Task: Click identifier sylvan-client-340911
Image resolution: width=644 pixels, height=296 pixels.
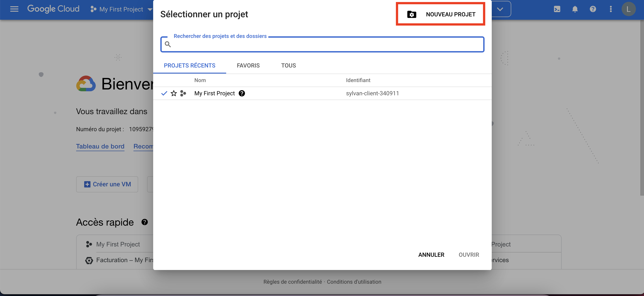Action: 372,94
